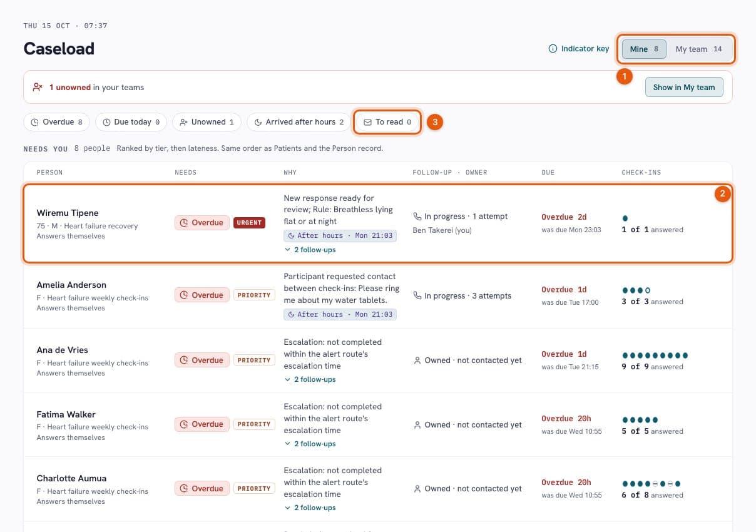This screenshot has height=532, width=756.
Task: Click clock icon in Due today chip
Action: coord(107,122)
